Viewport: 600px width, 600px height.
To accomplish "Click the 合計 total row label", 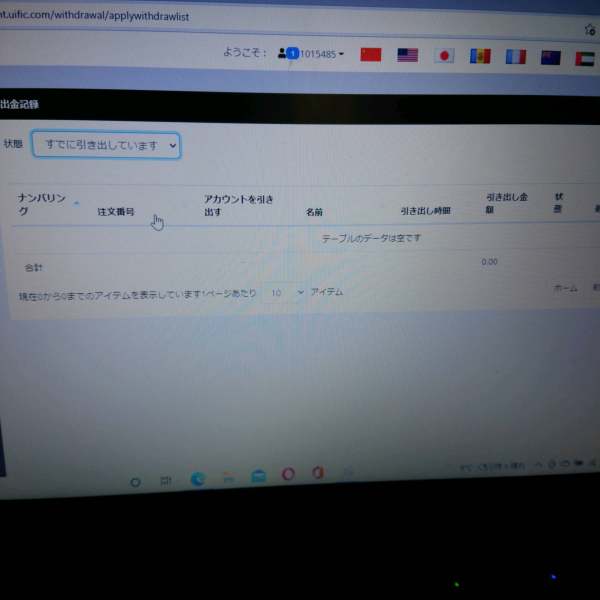I will point(33,268).
